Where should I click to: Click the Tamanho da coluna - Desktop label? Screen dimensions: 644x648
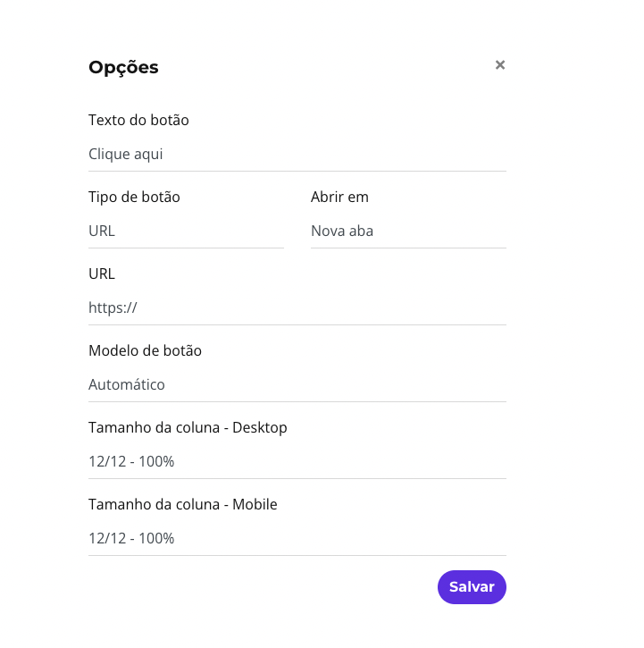pyautogui.click(x=188, y=427)
